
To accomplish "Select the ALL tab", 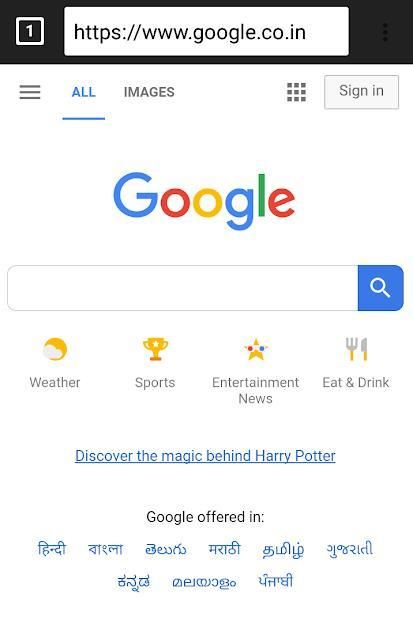I will pos(83,92).
